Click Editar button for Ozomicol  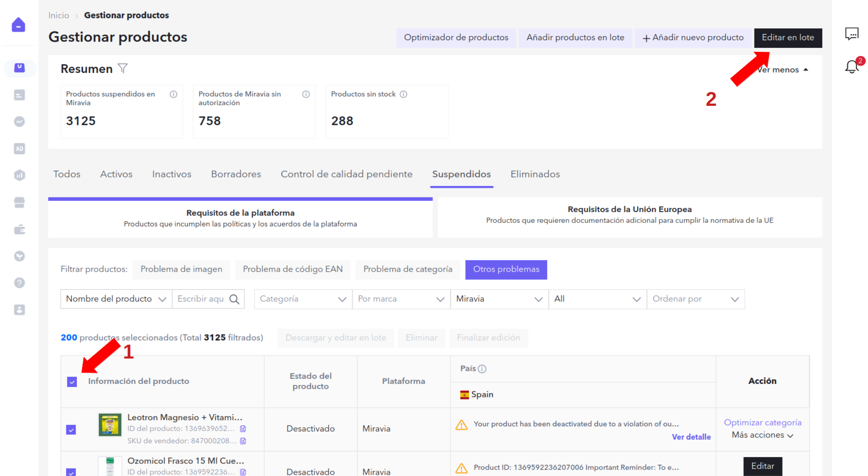click(763, 466)
